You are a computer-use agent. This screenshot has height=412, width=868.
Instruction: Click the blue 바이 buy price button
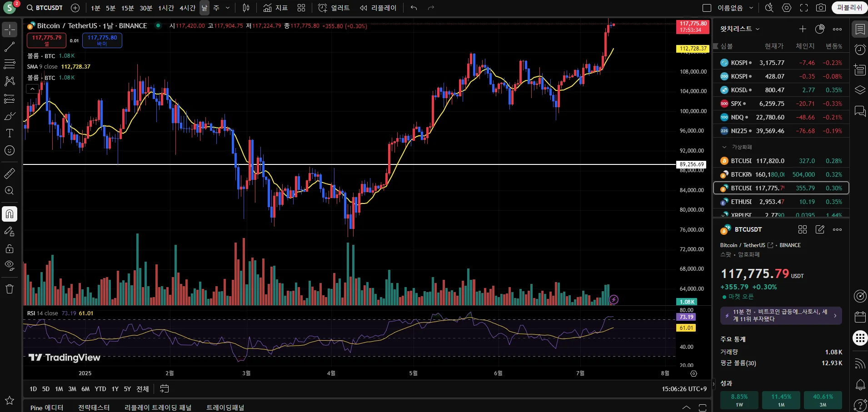[102, 40]
